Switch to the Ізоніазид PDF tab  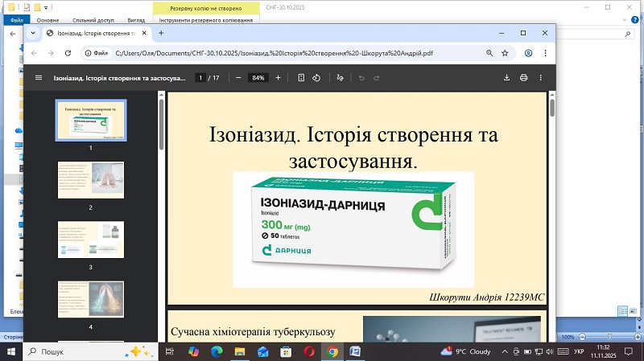coord(94,33)
